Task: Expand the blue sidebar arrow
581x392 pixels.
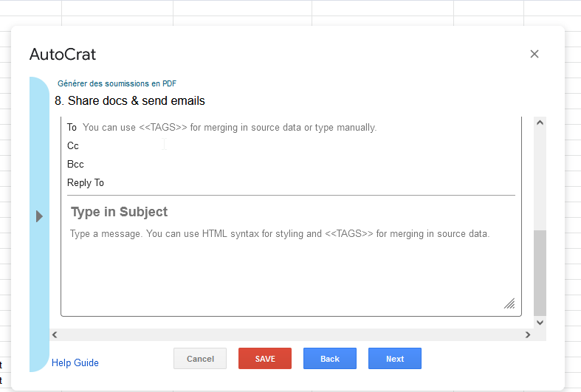Action: pos(39,216)
